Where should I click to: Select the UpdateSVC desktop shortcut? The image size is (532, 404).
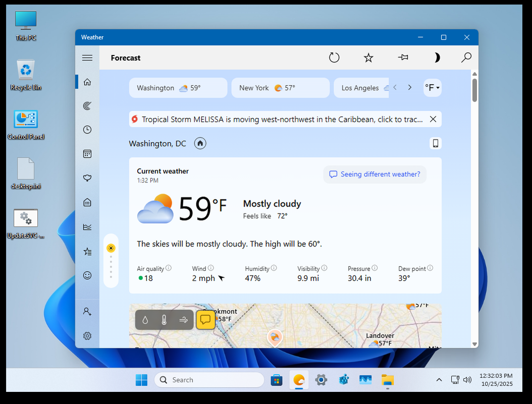(26, 224)
